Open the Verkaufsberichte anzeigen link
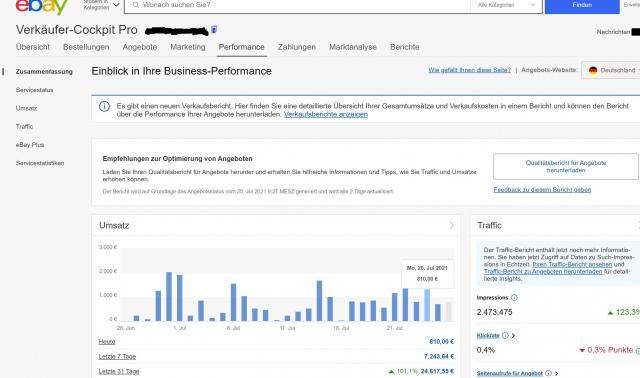 point(326,114)
